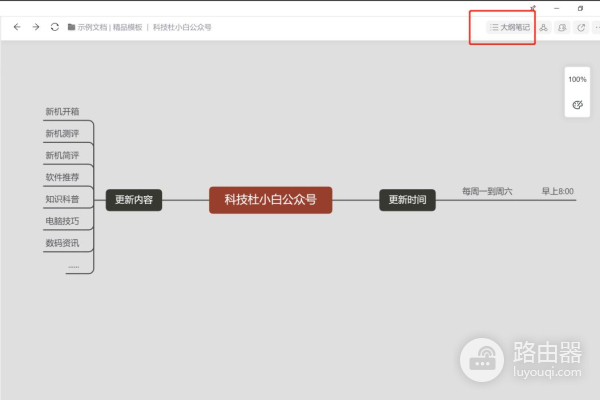The width and height of the screenshot is (600, 400).
Task: Open the more options ellipsis menu
Action: 597,27
